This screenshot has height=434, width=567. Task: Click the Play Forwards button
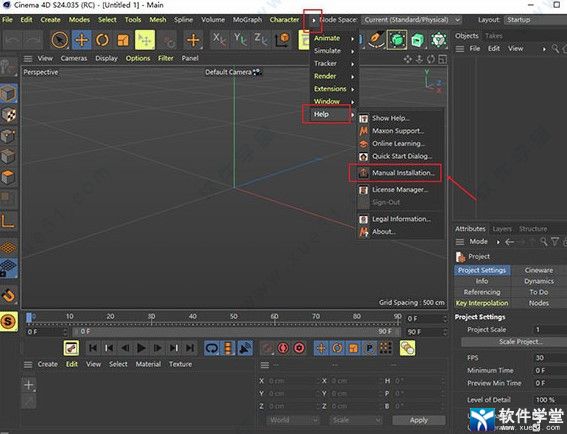tap(141, 348)
